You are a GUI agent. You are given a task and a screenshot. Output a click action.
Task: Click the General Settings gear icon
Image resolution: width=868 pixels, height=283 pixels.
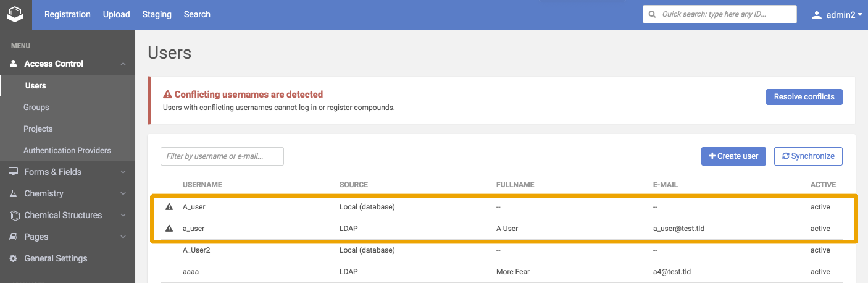(13, 258)
